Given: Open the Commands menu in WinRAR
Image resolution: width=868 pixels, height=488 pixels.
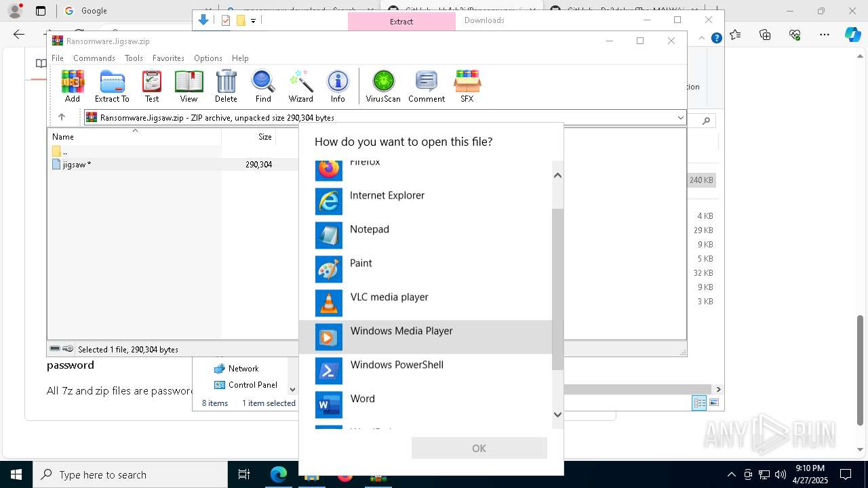Looking at the screenshot, I should click(x=94, y=58).
